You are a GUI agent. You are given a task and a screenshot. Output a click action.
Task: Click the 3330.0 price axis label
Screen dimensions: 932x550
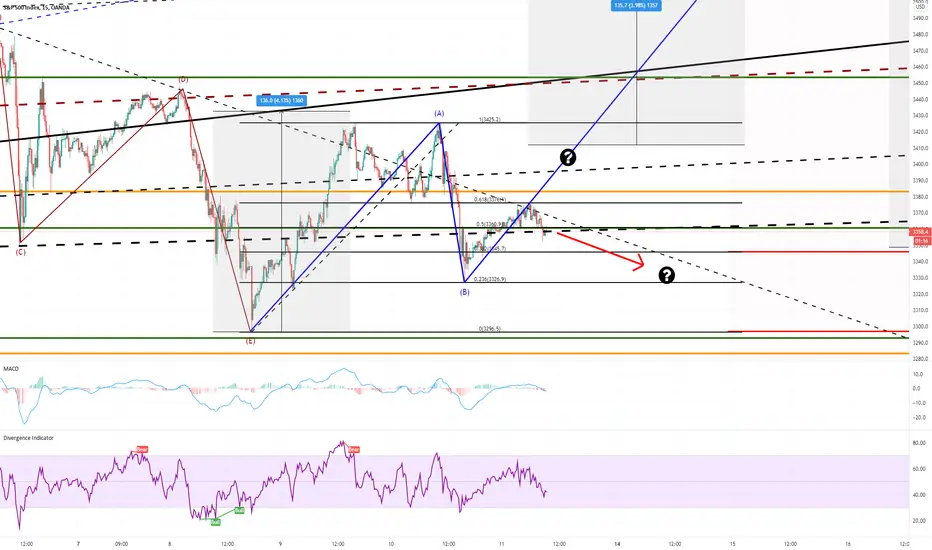coord(920,278)
